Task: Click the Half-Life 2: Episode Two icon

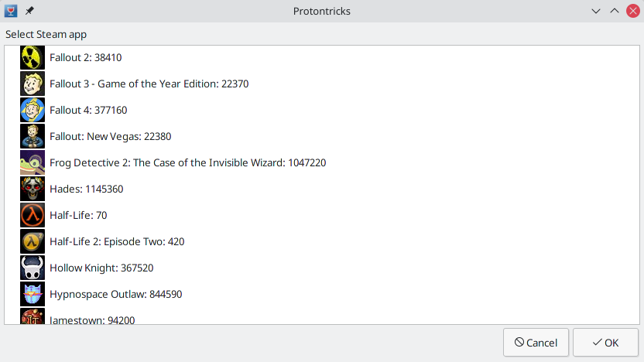Action: (x=33, y=241)
